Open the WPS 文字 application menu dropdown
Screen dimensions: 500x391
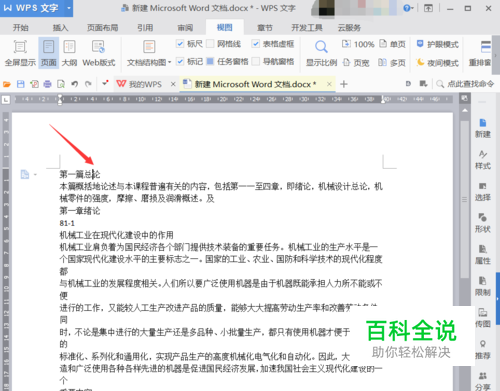[69, 8]
